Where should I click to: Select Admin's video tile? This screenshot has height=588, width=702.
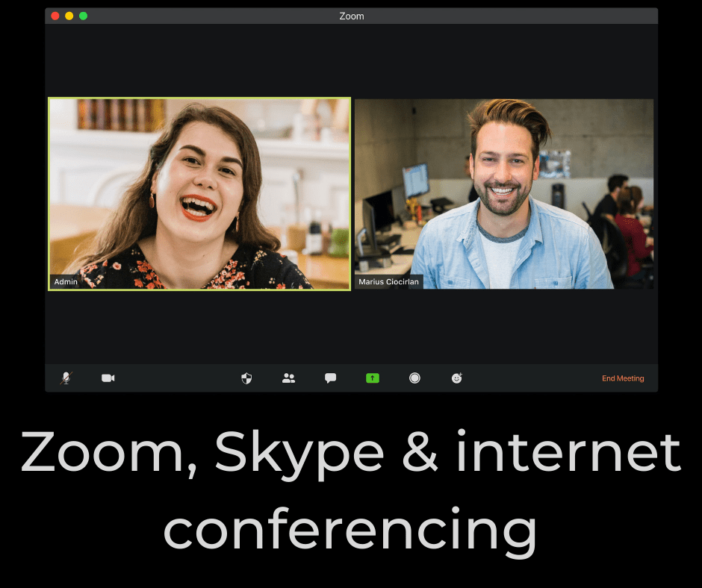tap(199, 194)
